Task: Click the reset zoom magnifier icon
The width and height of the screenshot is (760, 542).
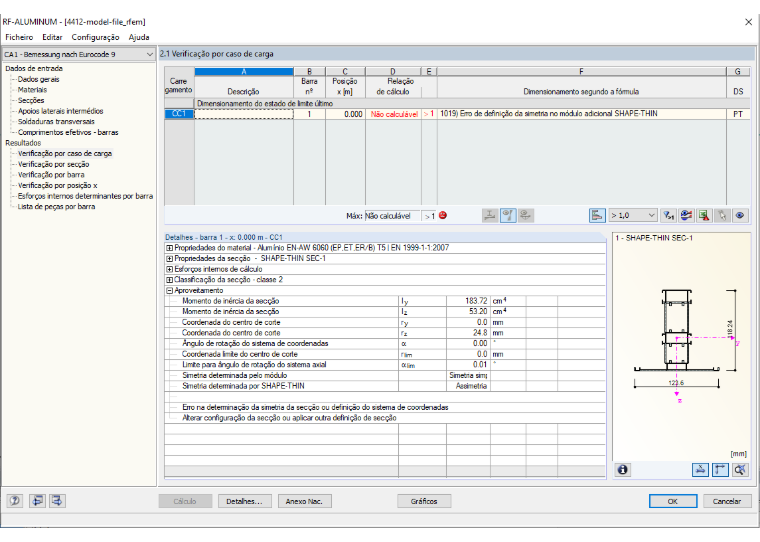Action: pyautogui.click(x=740, y=469)
